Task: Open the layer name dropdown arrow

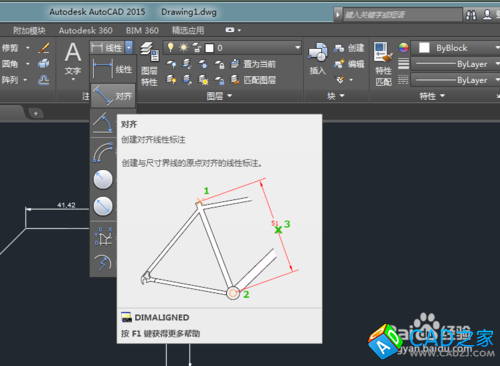Action: point(298,48)
